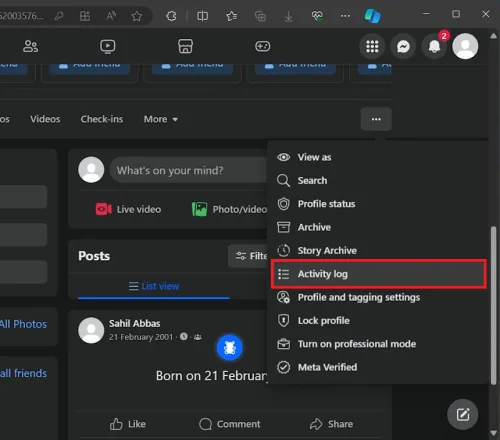Add page to favorites star icon
This screenshot has width=500, height=440.
[137, 16]
